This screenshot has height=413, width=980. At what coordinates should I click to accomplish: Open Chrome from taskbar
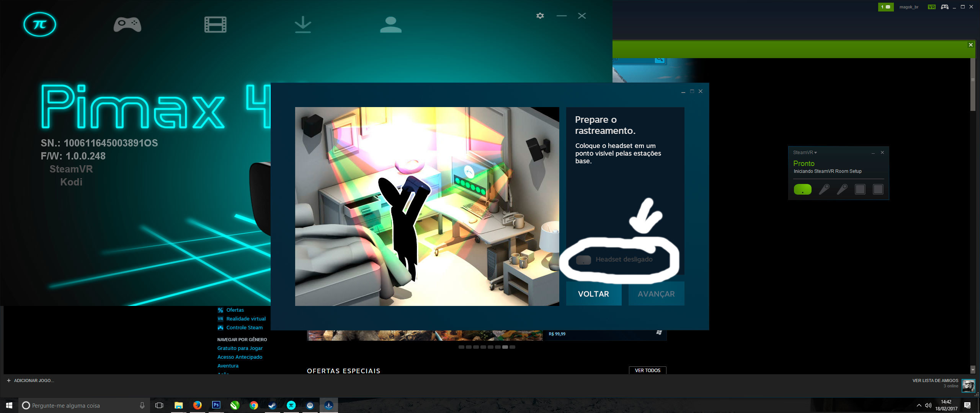click(253, 405)
